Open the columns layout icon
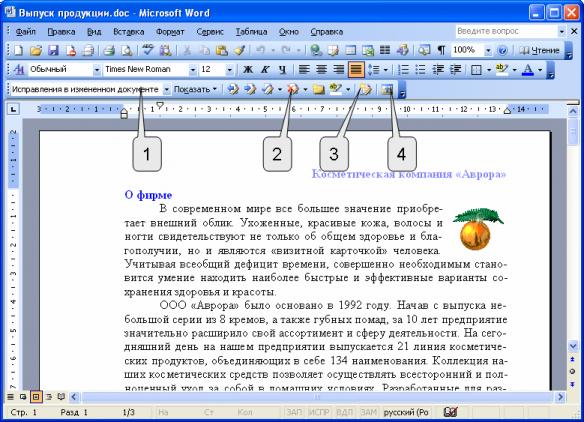This screenshot has width=584, height=422. tap(385, 50)
